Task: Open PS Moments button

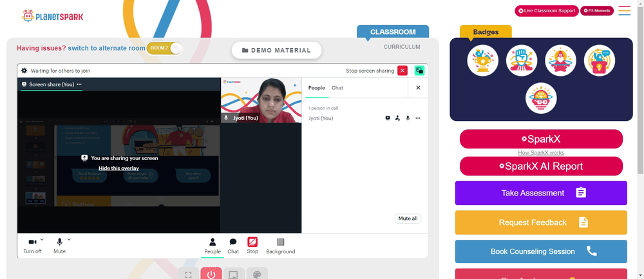Action: 597,11
